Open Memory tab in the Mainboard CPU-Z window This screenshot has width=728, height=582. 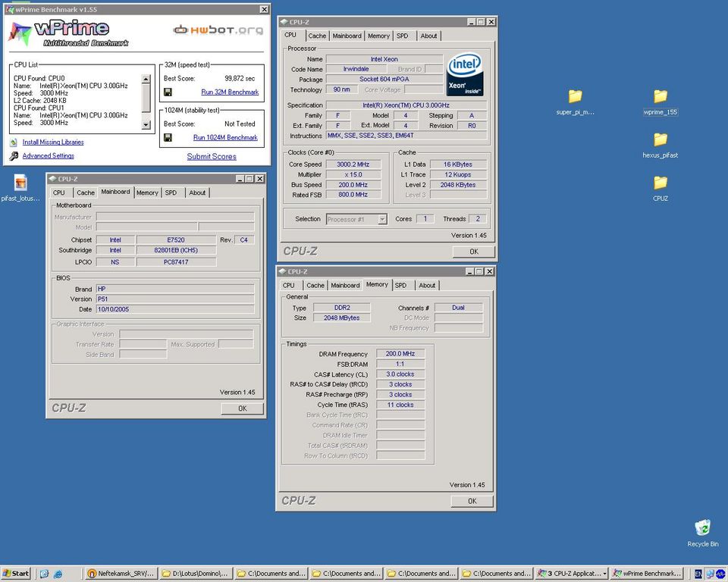(147, 192)
